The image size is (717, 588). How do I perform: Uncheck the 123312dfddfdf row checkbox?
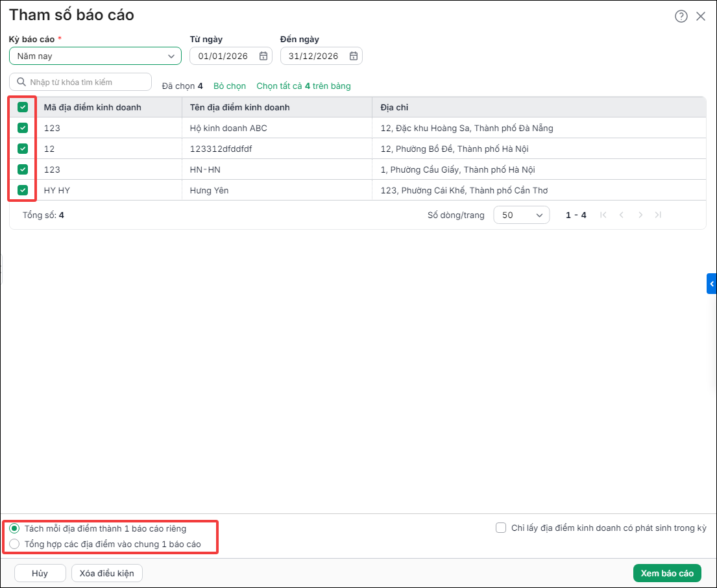(x=23, y=149)
